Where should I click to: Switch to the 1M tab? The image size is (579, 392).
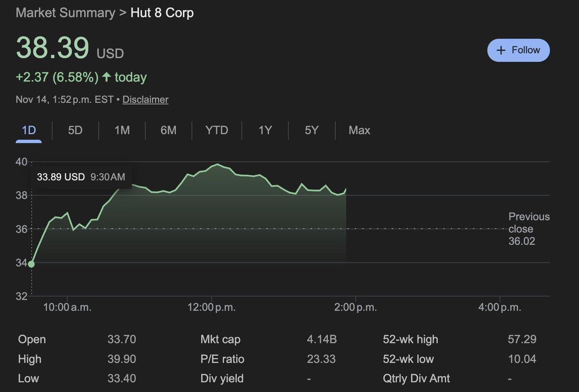pos(122,130)
